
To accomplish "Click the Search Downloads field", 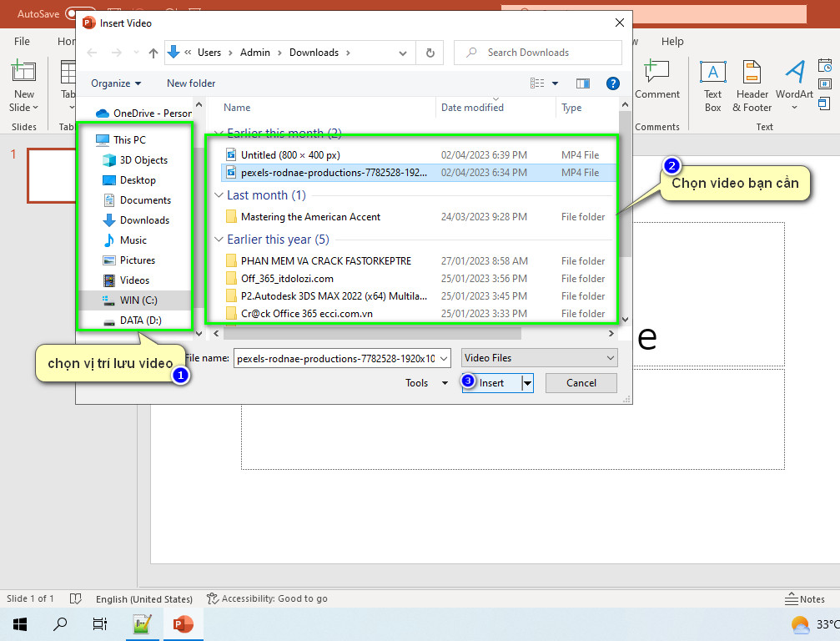I will point(538,53).
